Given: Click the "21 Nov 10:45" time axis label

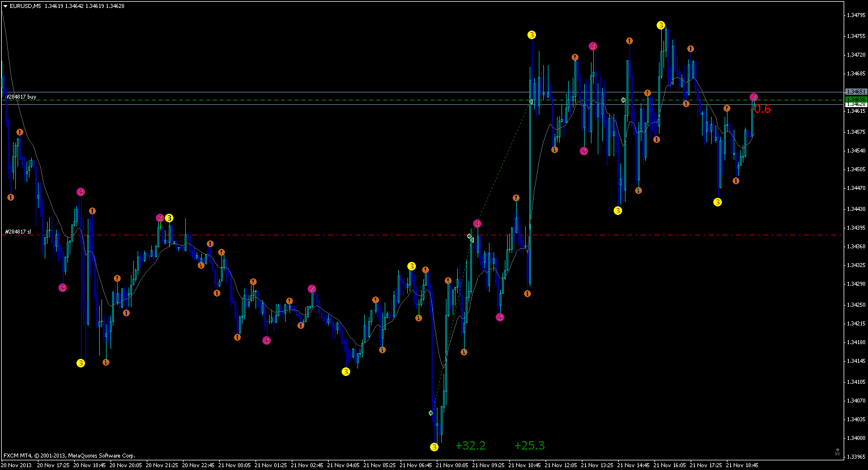Looking at the screenshot, I should pyautogui.click(x=525, y=465).
